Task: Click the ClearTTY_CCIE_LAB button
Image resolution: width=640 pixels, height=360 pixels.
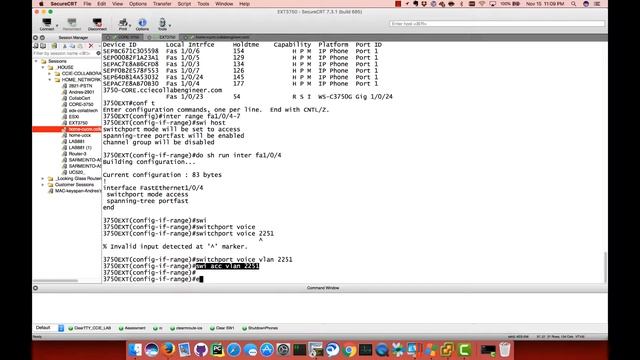Action: 90,328
